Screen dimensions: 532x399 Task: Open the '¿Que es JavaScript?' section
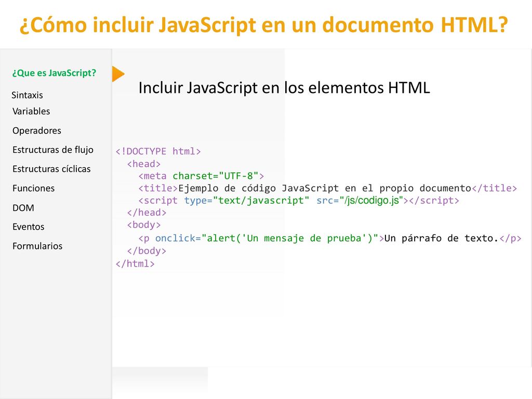[54, 73]
